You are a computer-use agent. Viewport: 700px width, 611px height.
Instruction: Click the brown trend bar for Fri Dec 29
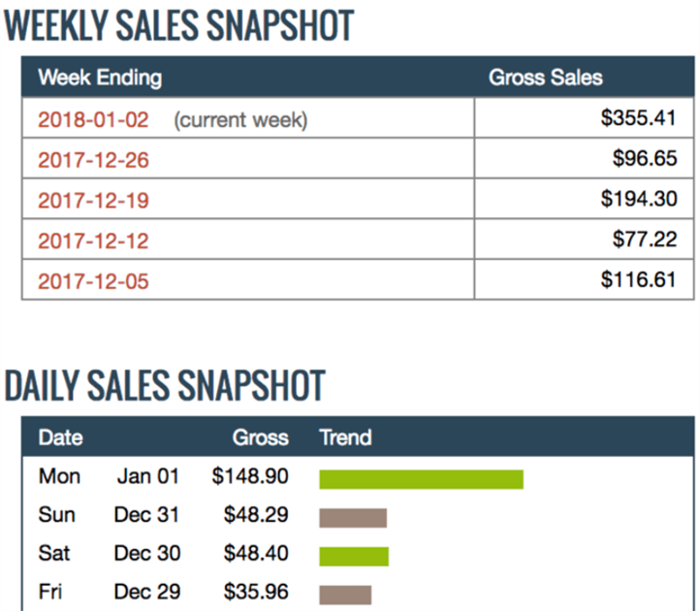coord(345,595)
